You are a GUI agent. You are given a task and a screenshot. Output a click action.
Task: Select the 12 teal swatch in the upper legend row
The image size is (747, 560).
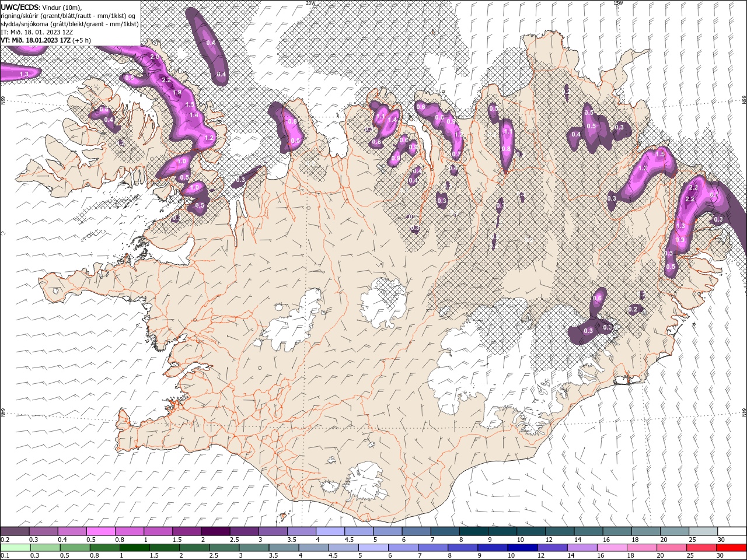click(x=560, y=531)
